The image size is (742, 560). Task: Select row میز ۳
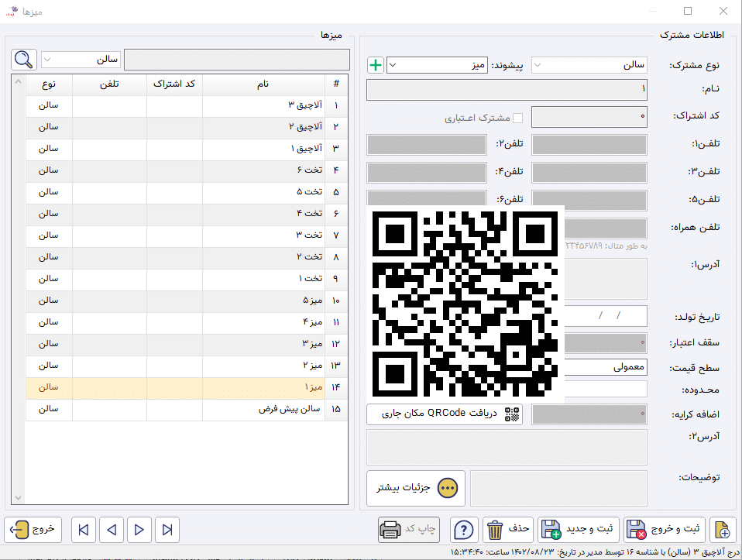pos(187,344)
